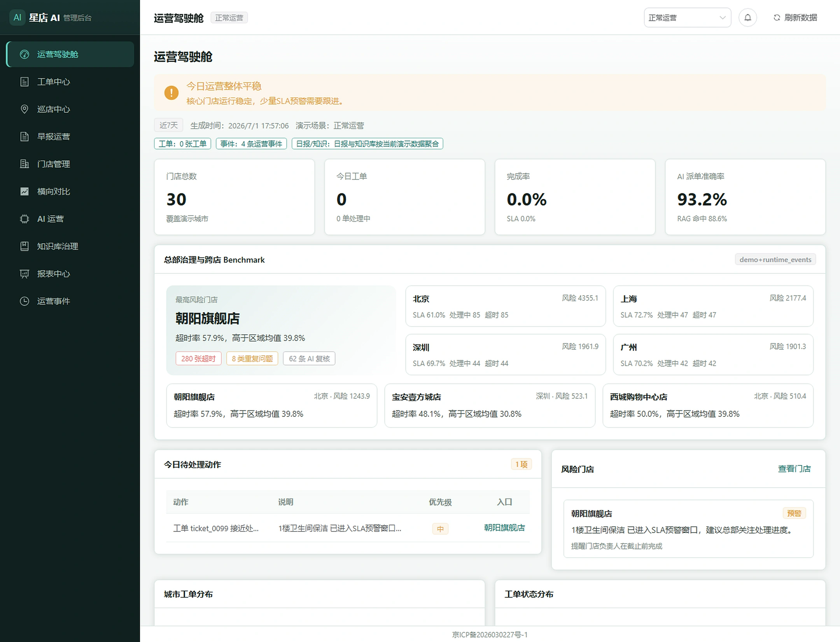Click the refresh icon beside 刷新数据
Screen dimensions: 840x642
[x=777, y=18]
